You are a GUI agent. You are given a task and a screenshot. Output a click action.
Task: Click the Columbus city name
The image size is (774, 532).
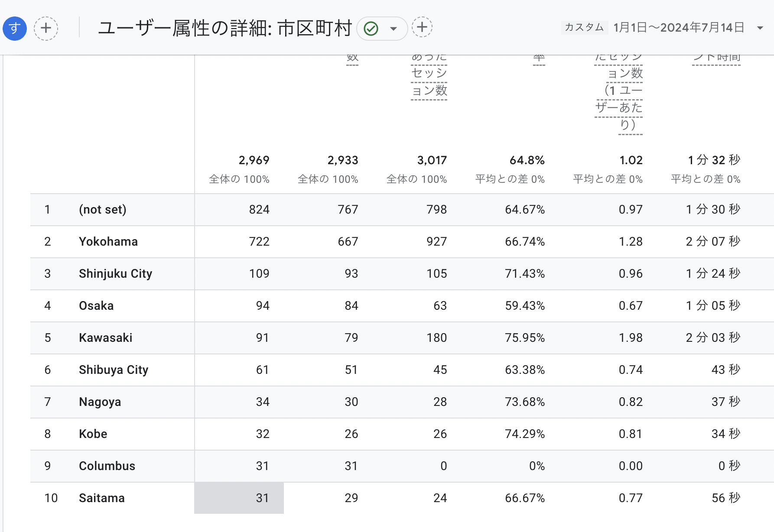107,466
